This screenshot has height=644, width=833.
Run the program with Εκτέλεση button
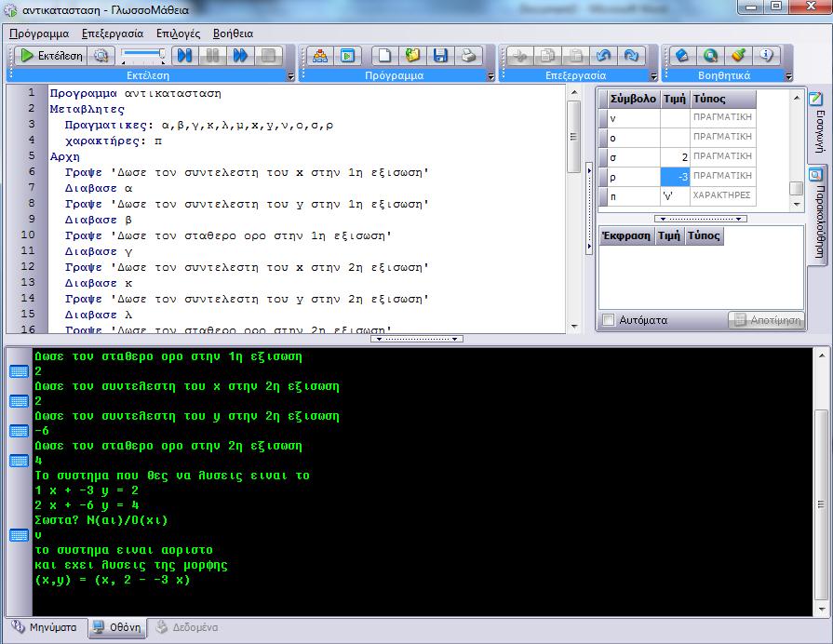tap(49, 55)
